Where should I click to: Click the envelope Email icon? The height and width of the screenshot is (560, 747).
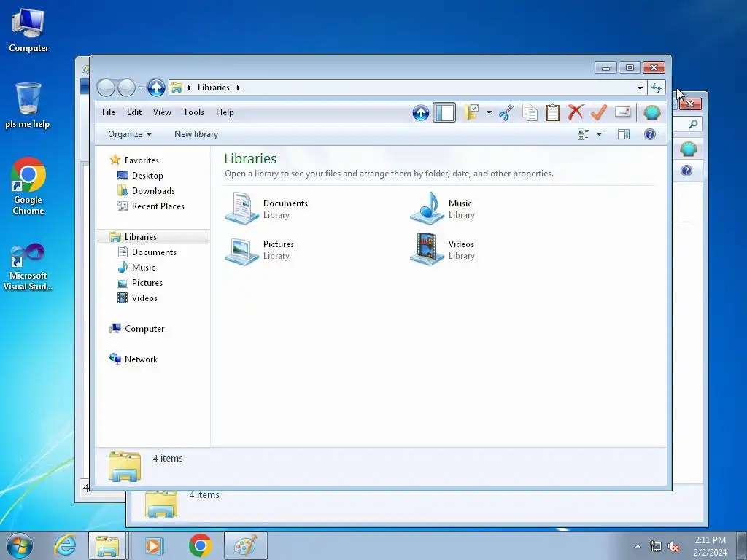[623, 112]
